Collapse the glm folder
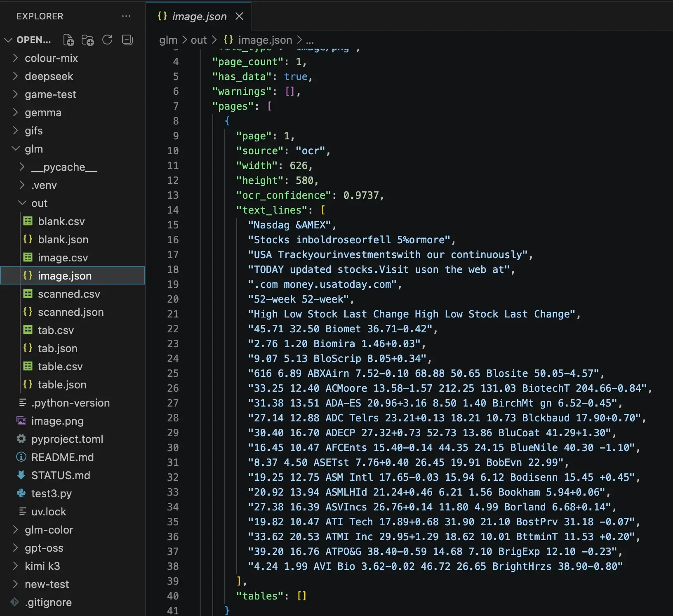Viewport: 673px width, 616px height. click(x=15, y=149)
